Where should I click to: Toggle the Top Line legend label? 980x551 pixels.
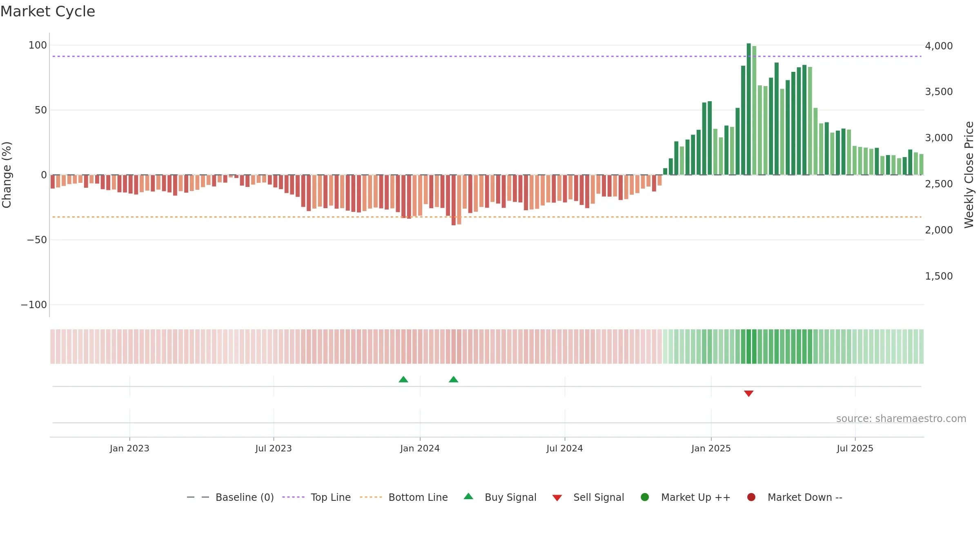[x=331, y=497]
